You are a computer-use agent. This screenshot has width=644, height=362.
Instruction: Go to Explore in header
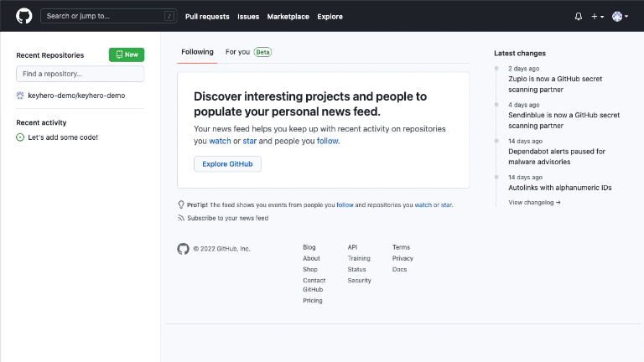coord(330,17)
